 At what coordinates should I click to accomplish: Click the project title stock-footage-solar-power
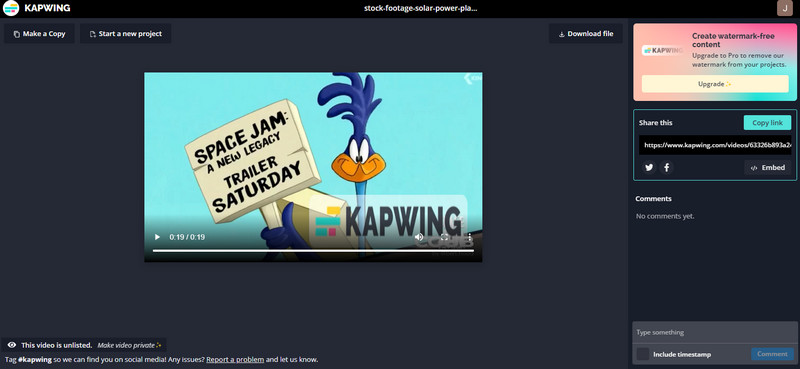[x=421, y=8]
